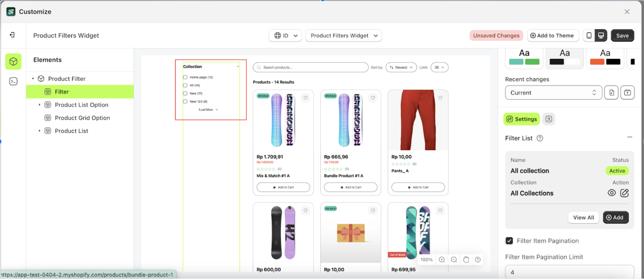Collapse the Product Filter tree node
The width and height of the screenshot is (644, 279).
33,78
